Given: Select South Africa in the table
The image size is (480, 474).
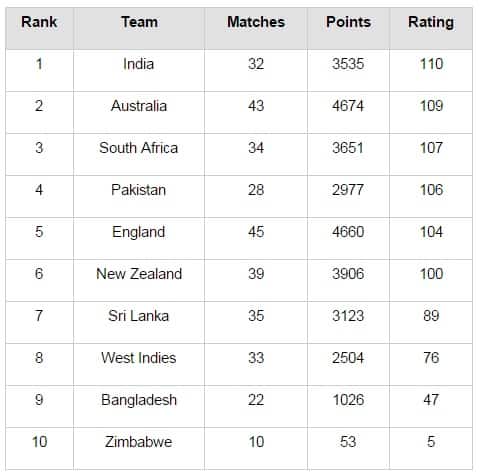Looking at the screenshot, I should click(139, 148).
